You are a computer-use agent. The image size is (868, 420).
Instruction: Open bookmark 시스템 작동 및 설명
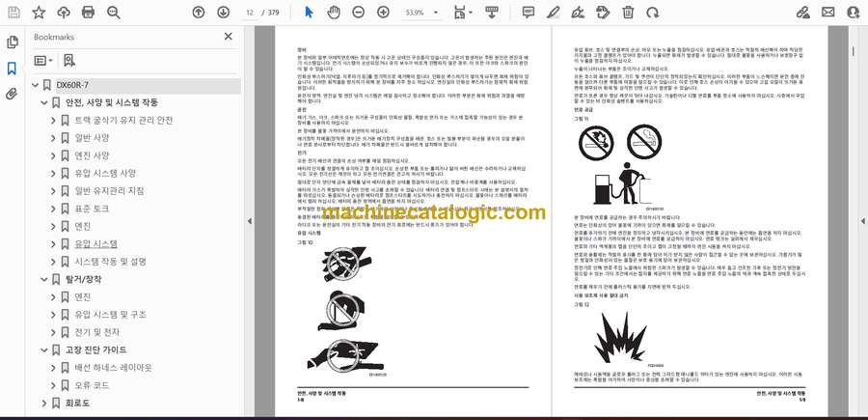coord(111,262)
